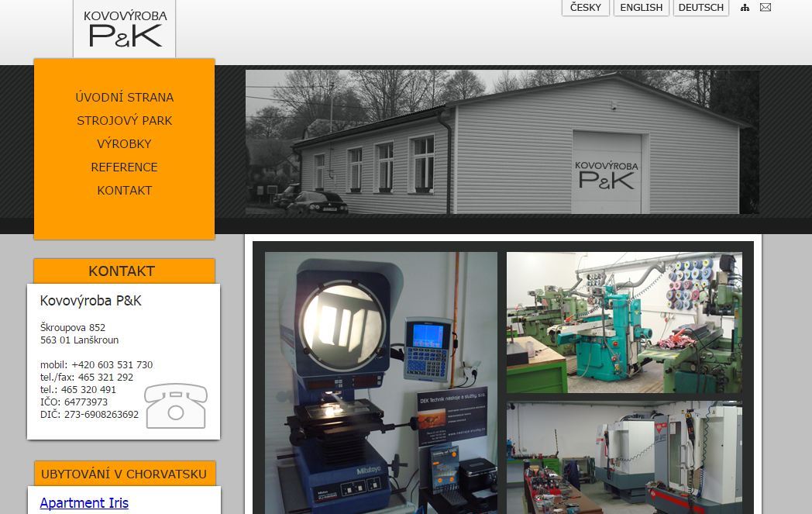Open the sitemap icon in header
Screen dimensions: 812x514
coord(745,7)
